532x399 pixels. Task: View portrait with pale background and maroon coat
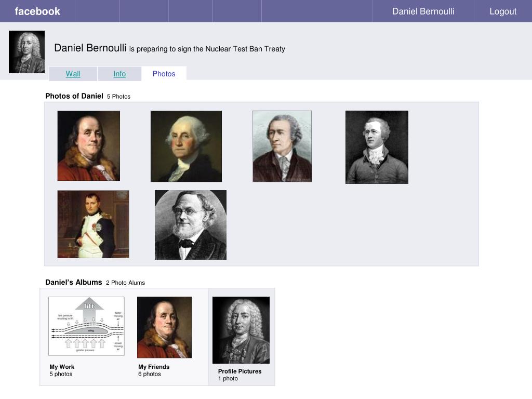pos(282,146)
